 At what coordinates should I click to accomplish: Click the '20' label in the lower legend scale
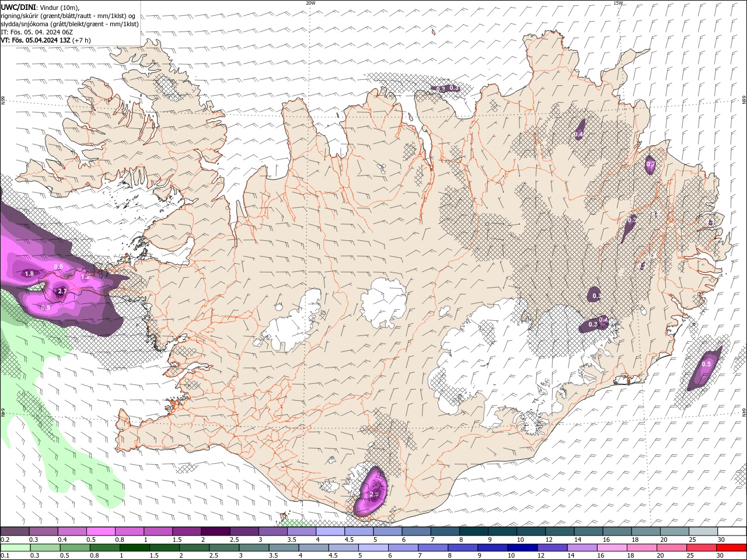coord(661,556)
